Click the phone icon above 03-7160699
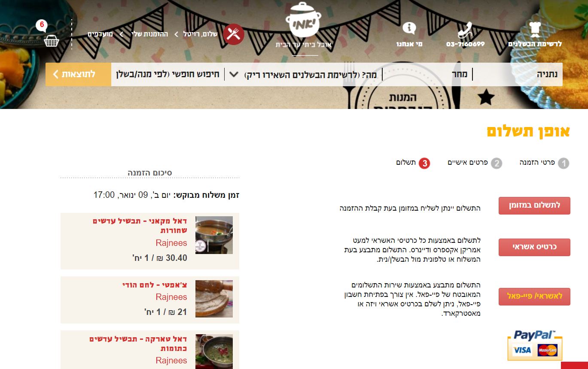This screenshot has width=588, height=369. coord(465,30)
